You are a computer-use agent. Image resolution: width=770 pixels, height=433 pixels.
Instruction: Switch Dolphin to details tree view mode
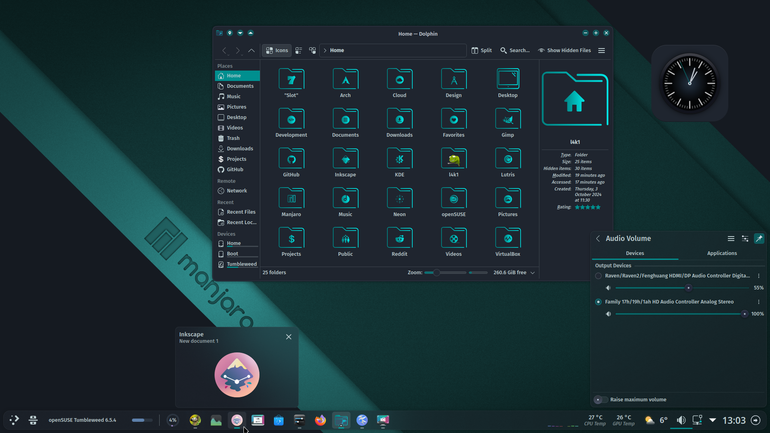[x=312, y=51]
